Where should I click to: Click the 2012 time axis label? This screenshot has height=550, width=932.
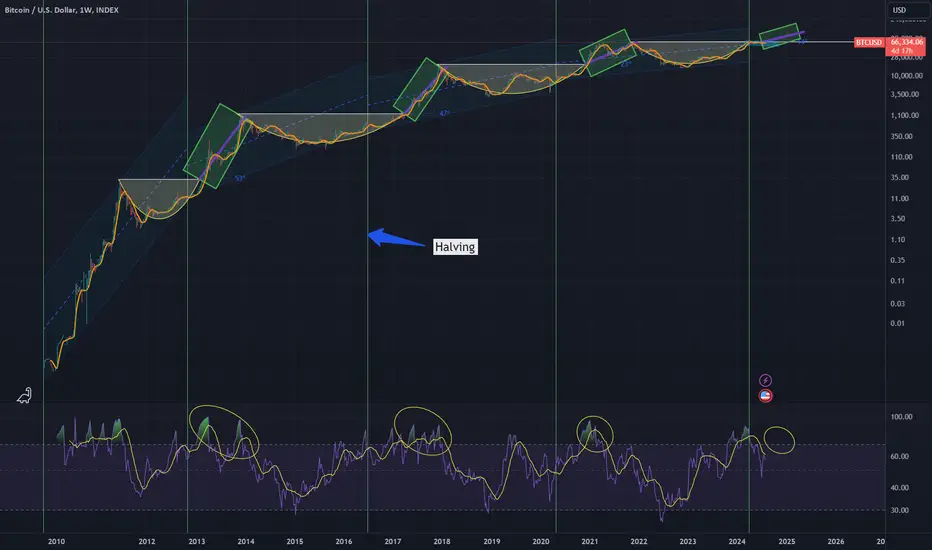[x=147, y=542]
